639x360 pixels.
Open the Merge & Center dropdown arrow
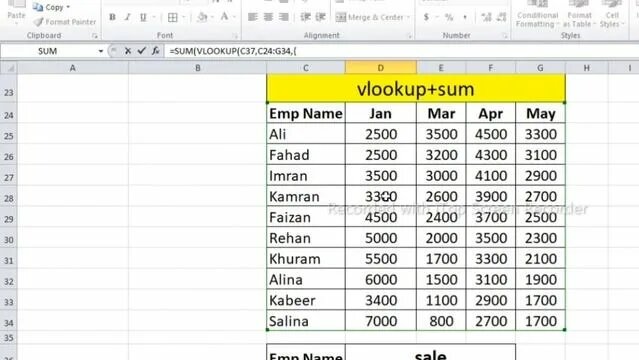point(408,17)
